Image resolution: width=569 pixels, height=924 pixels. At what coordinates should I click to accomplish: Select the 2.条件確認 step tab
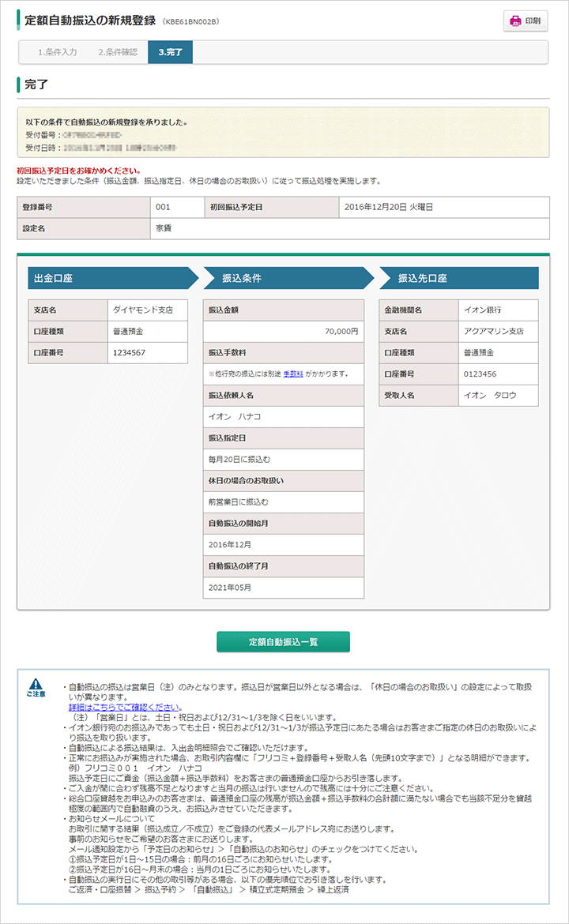point(117,52)
